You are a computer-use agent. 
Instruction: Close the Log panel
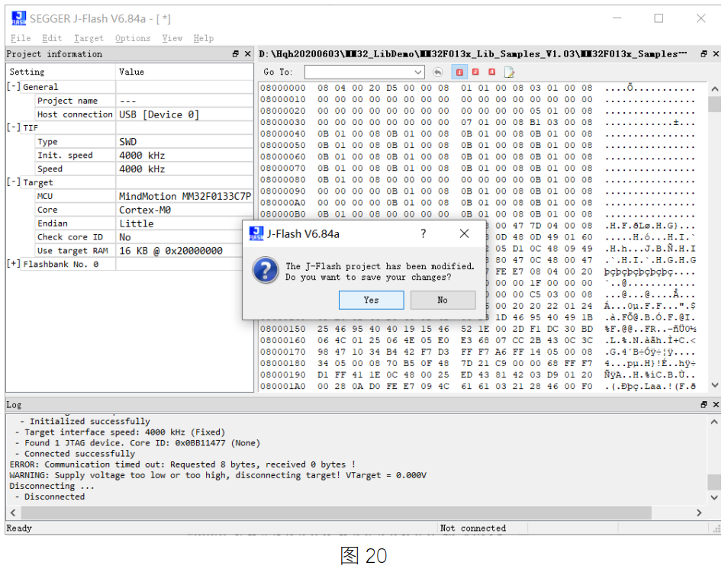[716, 404]
